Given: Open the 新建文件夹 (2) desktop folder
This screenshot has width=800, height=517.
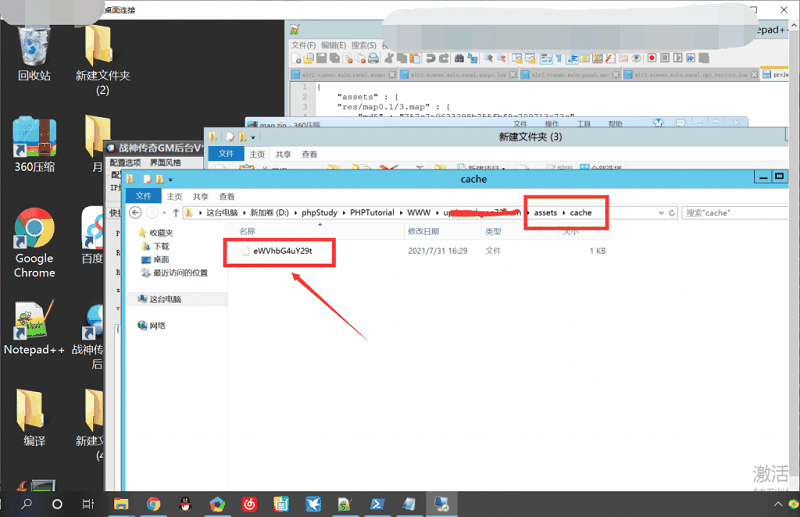Looking at the screenshot, I should [102, 60].
